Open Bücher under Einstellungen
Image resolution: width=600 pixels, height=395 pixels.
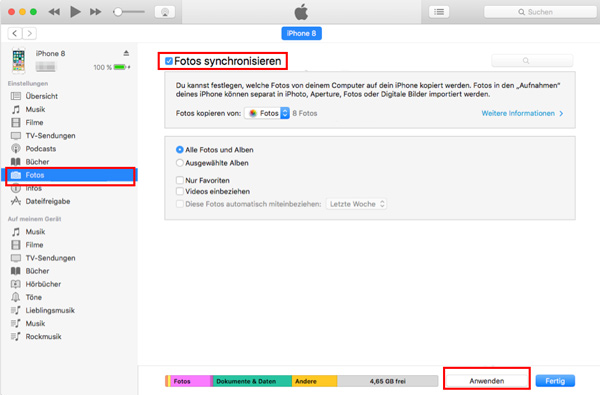pos(37,162)
